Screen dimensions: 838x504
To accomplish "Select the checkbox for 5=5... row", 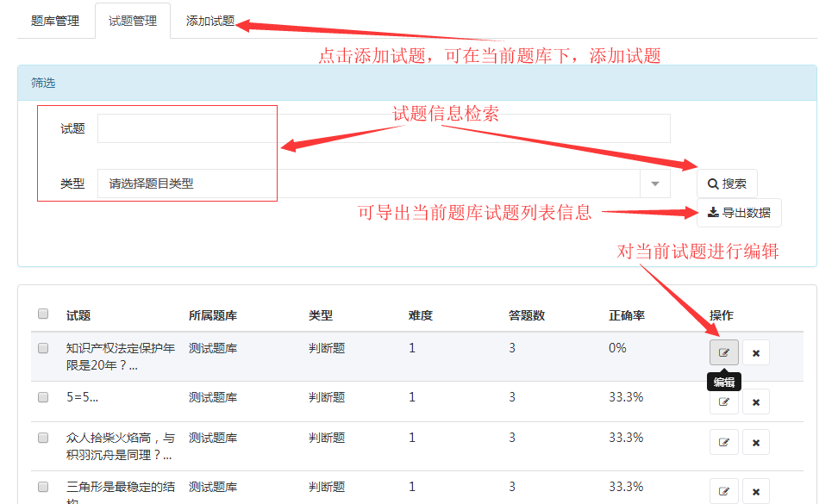I will (x=43, y=397).
